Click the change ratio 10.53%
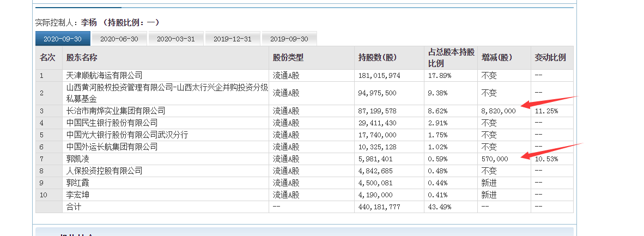 pyautogui.click(x=546, y=159)
